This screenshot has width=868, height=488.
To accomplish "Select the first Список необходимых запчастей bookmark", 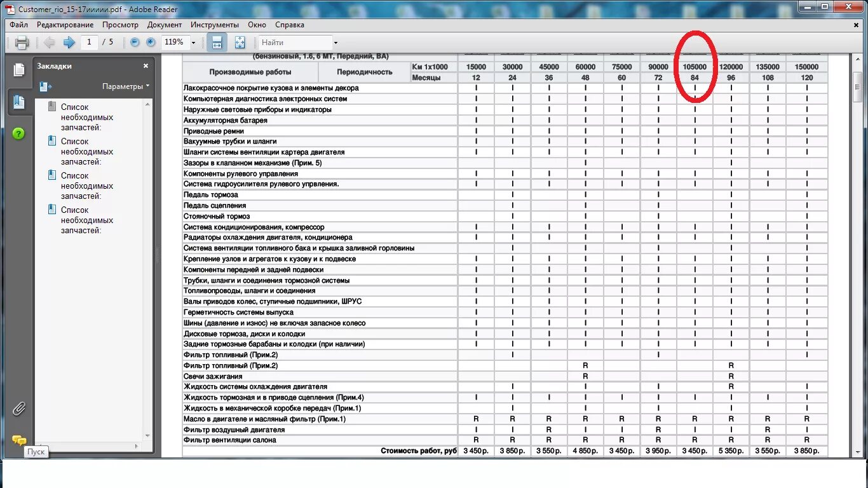I will tap(87, 118).
